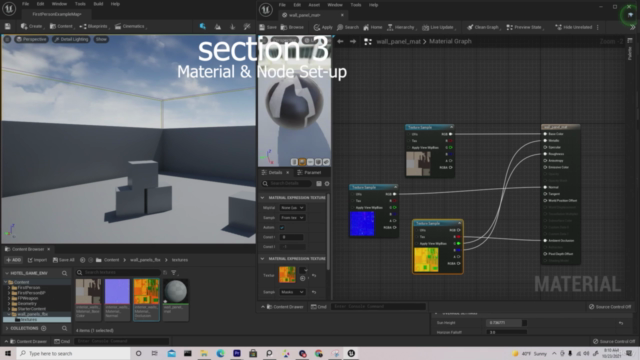Click Browse in material editor toolbar

coord(292,27)
